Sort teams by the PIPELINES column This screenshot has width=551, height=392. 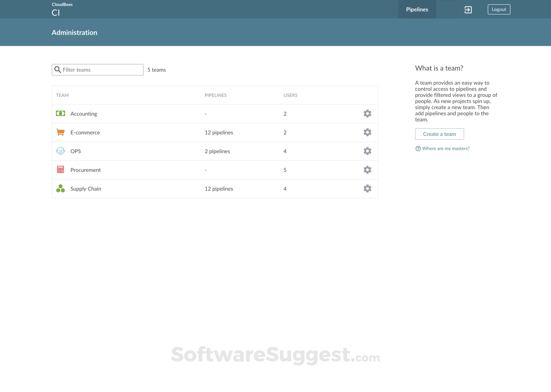click(x=215, y=95)
